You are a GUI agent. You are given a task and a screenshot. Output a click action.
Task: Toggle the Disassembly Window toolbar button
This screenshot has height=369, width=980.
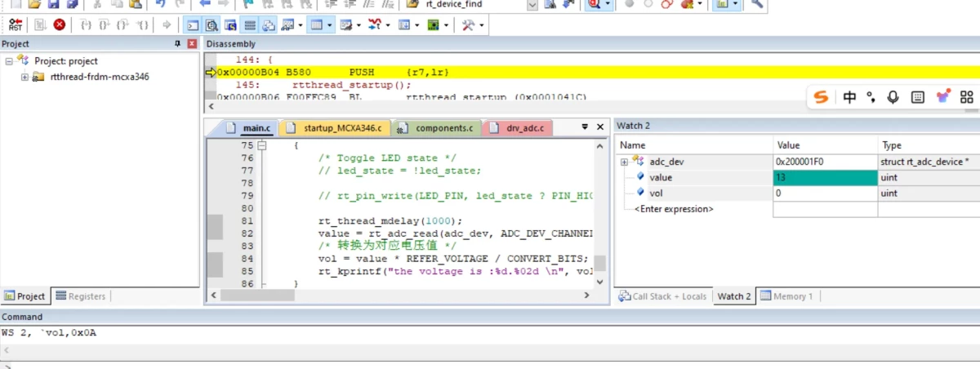(212, 24)
